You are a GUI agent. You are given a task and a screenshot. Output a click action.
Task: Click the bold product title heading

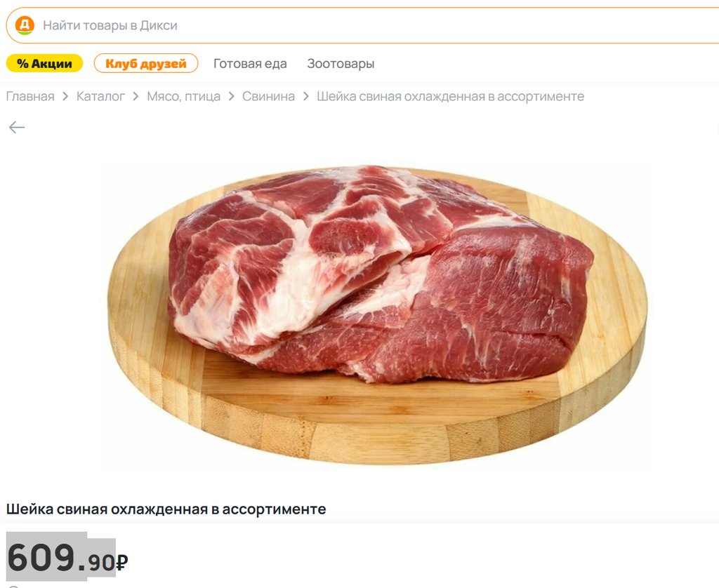pos(166,509)
